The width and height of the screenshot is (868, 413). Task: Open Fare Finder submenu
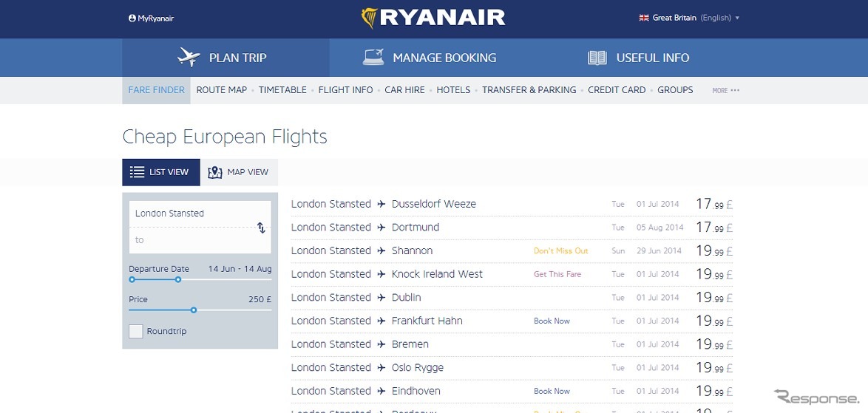(x=156, y=90)
